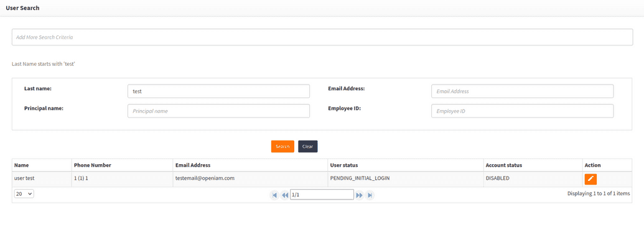Go to last page of results

point(370,195)
